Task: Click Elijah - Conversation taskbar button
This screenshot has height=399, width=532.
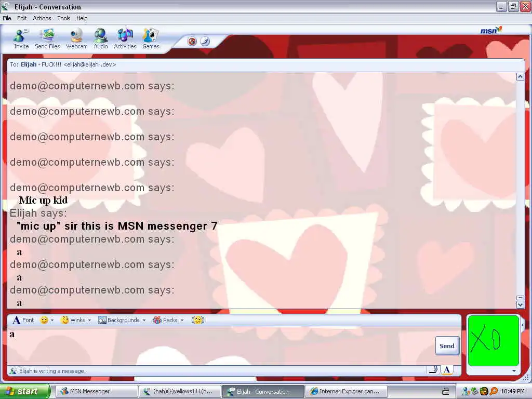Action: (263, 392)
